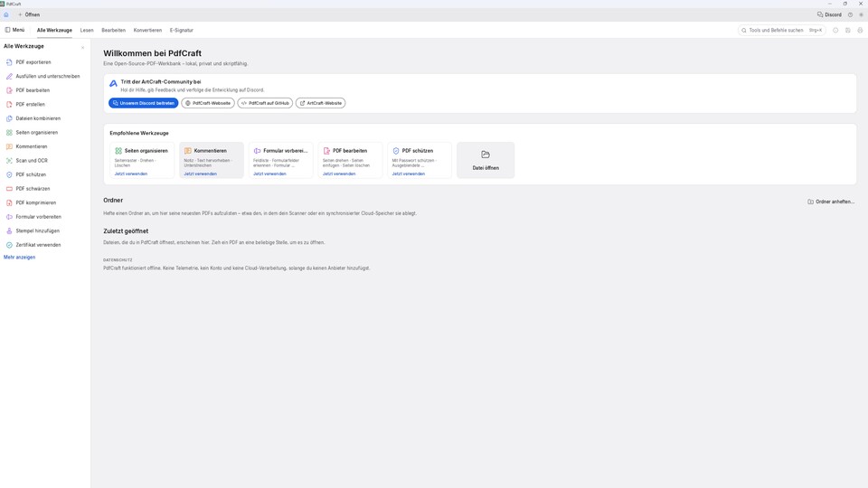Close the Alle Werkzeuge side panel
This screenshot has width=868, height=488.
point(82,48)
